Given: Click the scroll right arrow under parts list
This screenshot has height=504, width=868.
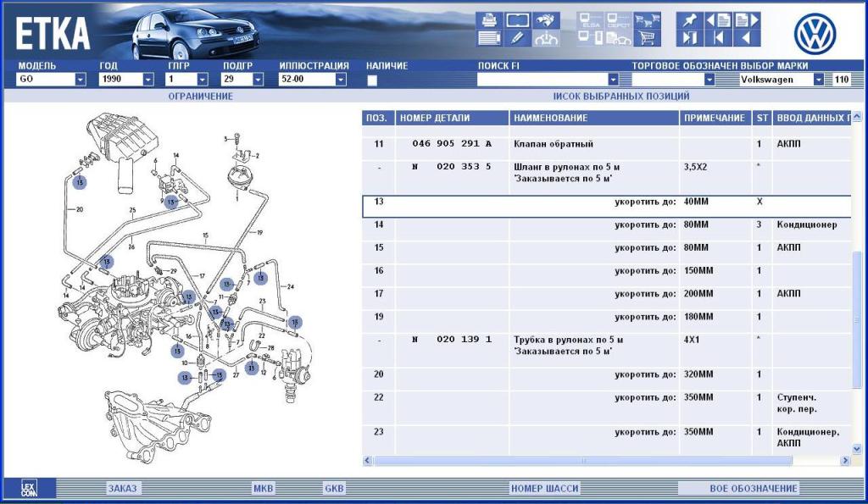Looking at the screenshot, I should 845,460.
